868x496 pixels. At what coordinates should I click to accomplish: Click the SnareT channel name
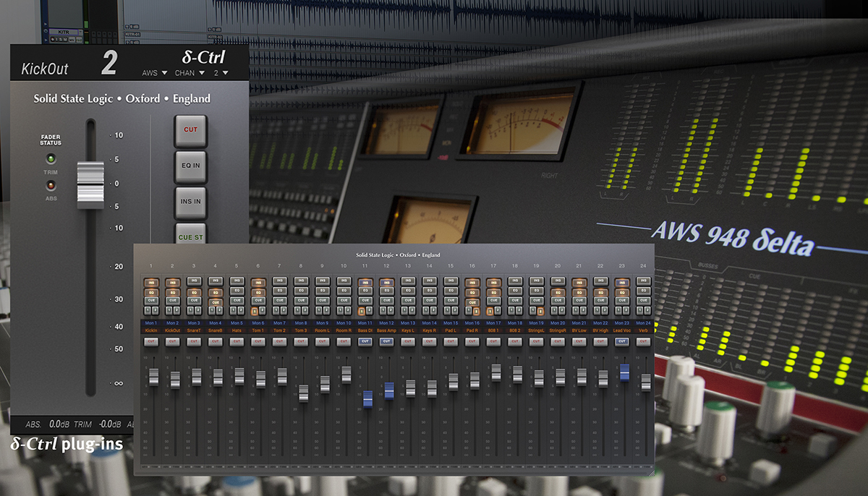(x=194, y=330)
